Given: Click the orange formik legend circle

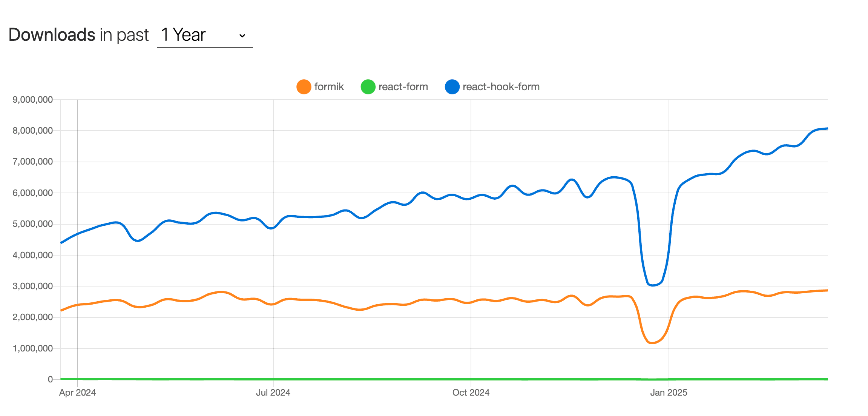Looking at the screenshot, I should click(304, 87).
